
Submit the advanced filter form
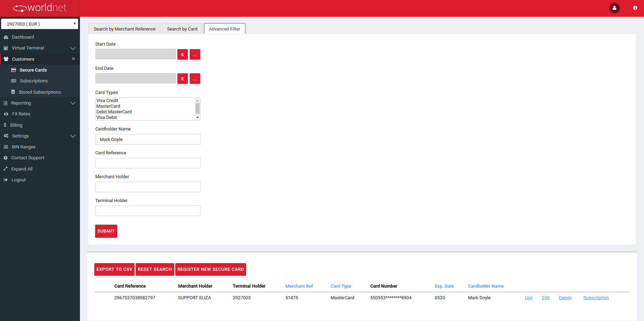pyautogui.click(x=106, y=231)
